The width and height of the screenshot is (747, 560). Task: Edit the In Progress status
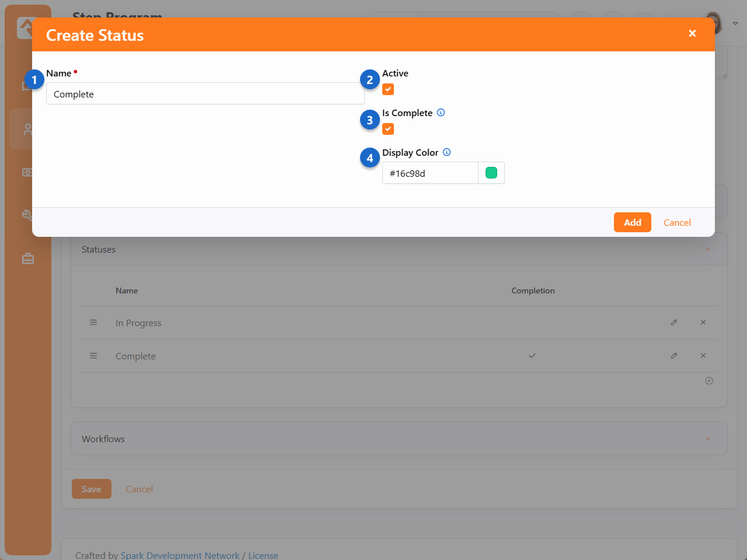click(x=674, y=323)
